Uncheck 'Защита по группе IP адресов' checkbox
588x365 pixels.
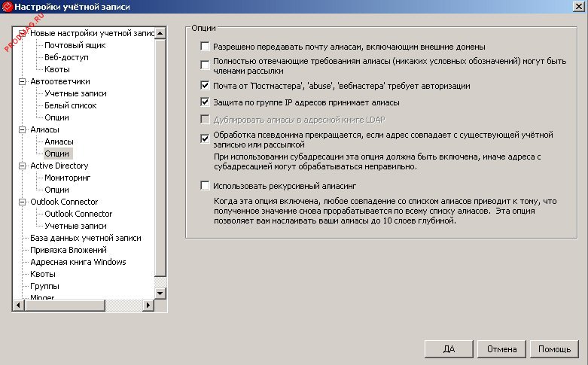tap(205, 102)
